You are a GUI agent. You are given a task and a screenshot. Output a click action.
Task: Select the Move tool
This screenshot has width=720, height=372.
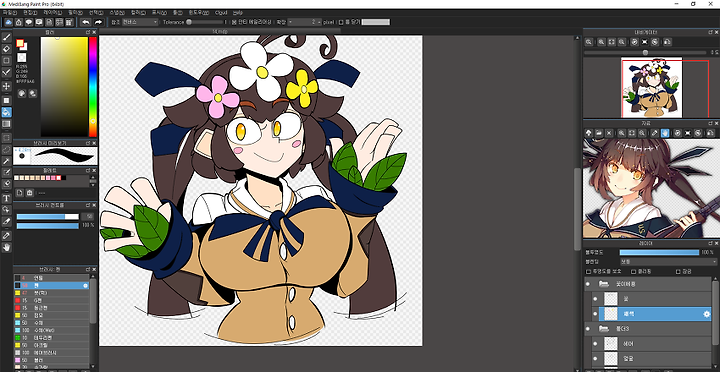click(6, 86)
